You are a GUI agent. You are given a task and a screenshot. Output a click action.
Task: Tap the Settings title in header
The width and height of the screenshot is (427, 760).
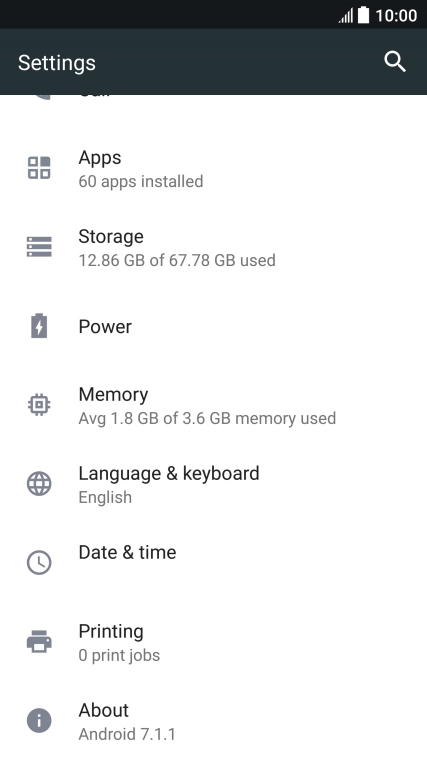(57, 63)
